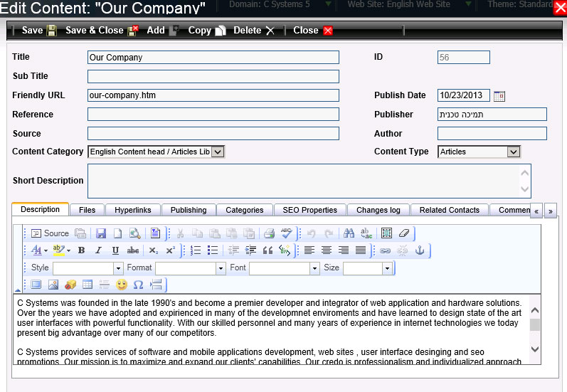Viewport: 567px width, 392px height.
Task: Run the ABC spell check icon
Action: 286,233
